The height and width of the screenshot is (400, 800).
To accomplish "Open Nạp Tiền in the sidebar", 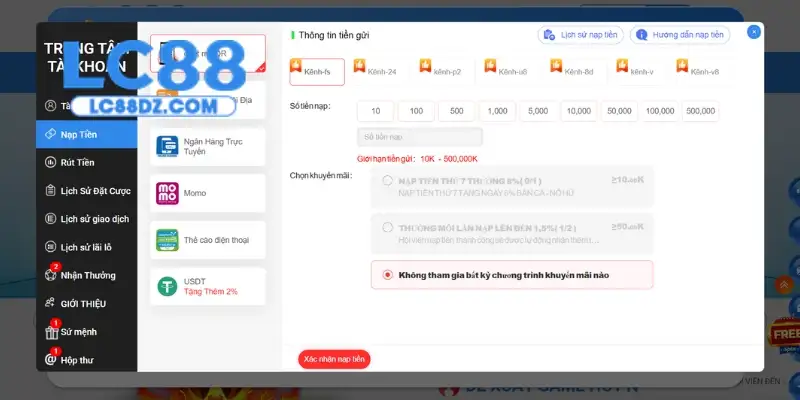I will pyautogui.click(x=86, y=134).
